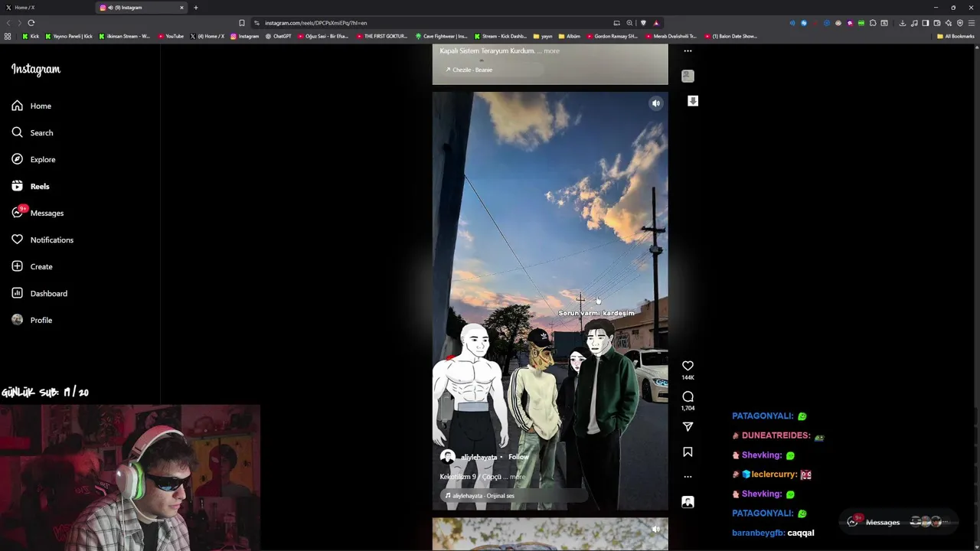The height and width of the screenshot is (551, 980).
Task: Open the Yayıncı Paneli | Kick bookmark
Action: [x=70, y=36]
